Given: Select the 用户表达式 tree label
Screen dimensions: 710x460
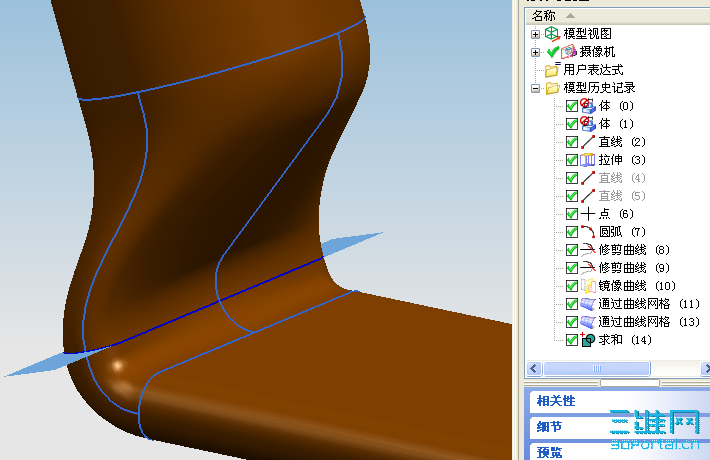Looking at the screenshot, I should (x=593, y=70).
